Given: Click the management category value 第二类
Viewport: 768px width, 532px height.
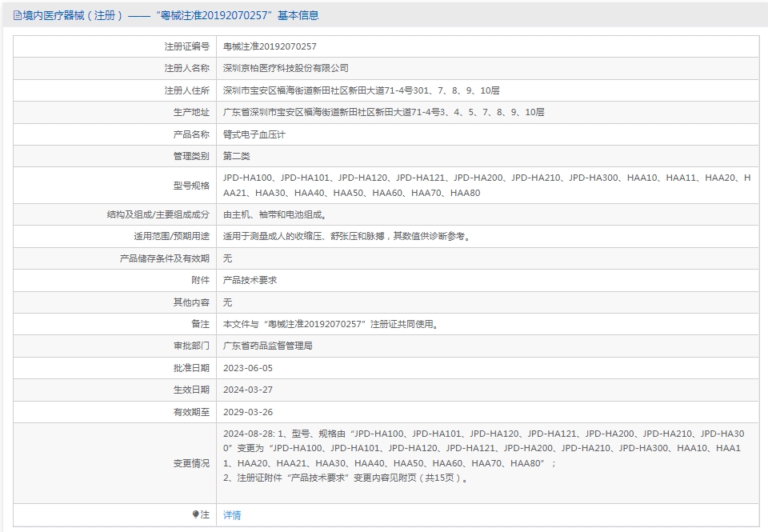Looking at the screenshot, I should [x=237, y=156].
